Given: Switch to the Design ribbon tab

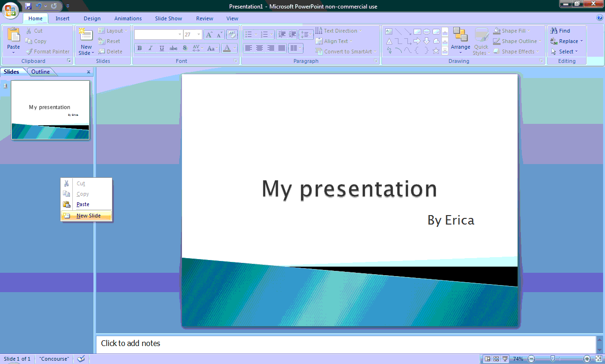Looking at the screenshot, I should tap(92, 18).
